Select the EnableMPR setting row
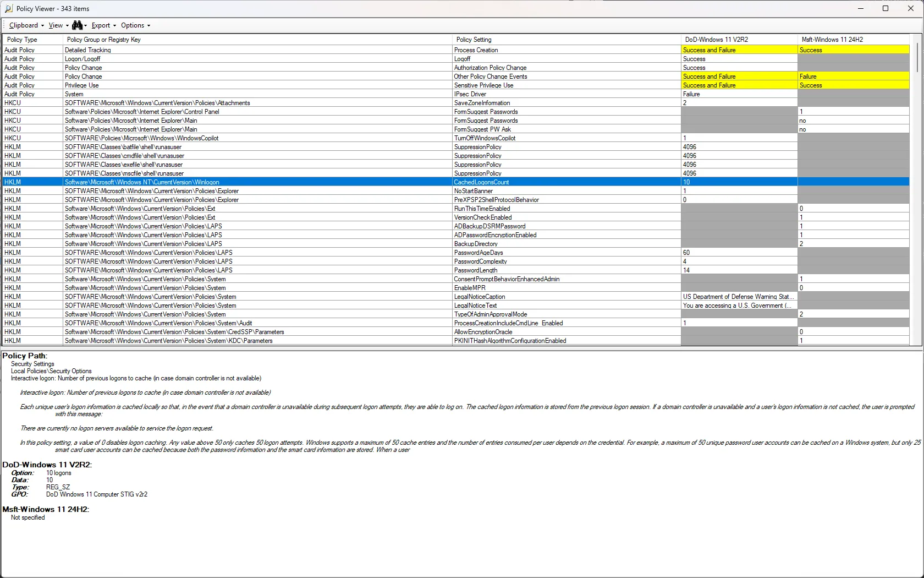The width and height of the screenshot is (924, 578). 455,288
